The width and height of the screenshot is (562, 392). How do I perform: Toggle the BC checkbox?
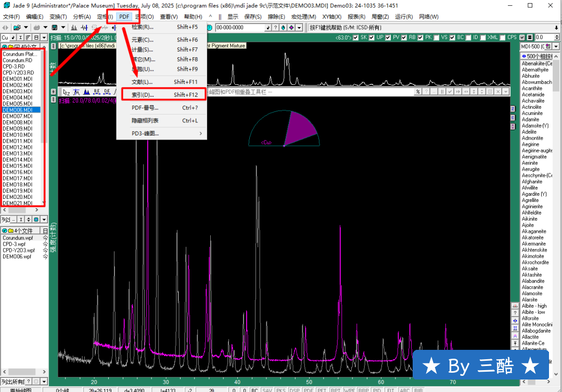[x=452, y=37]
